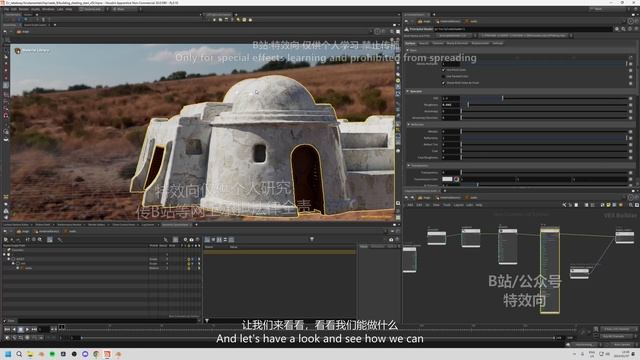This screenshot has height=360, width=640.
Task: Open the Settings parameter tab
Action: [498, 43]
